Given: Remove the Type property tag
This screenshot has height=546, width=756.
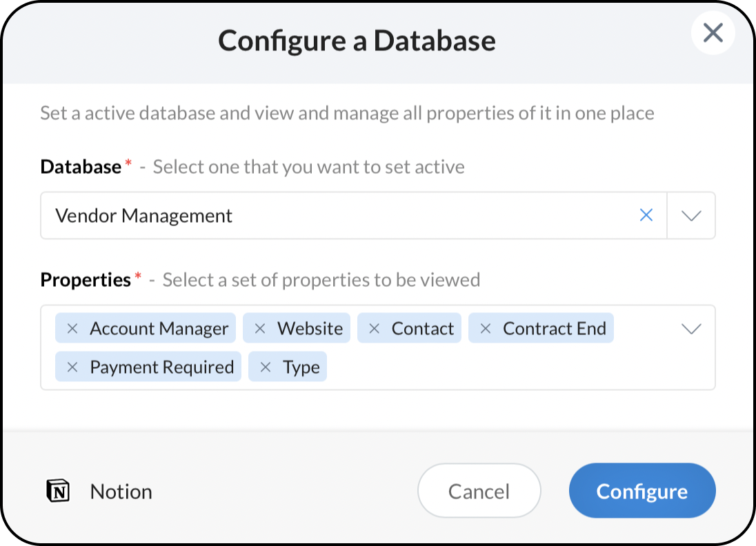Looking at the screenshot, I should click(x=265, y=367).
